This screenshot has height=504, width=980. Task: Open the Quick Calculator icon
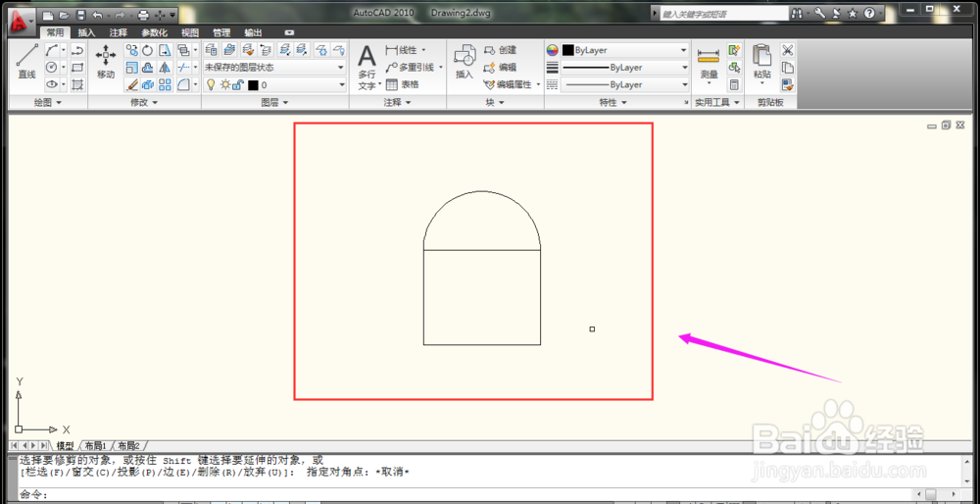click(x=734, y=84)
